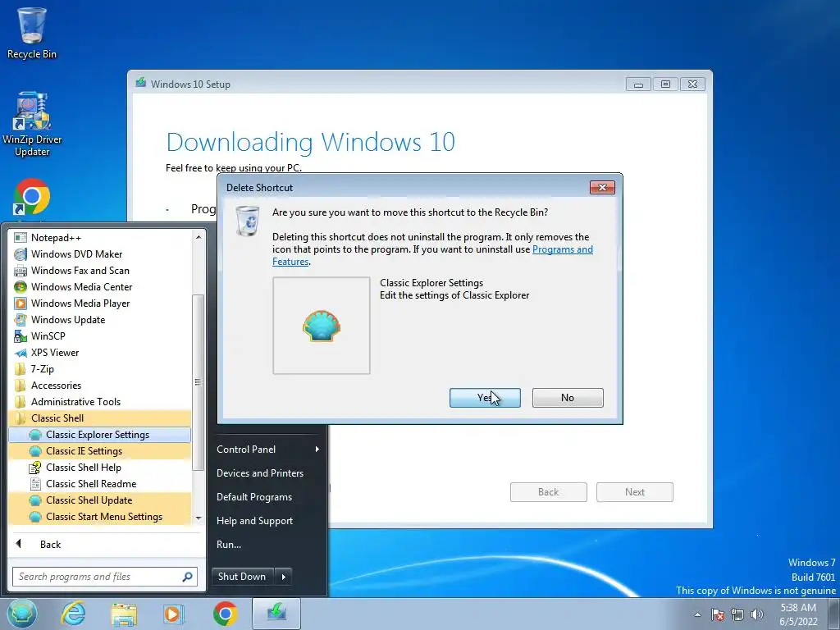
Task: Click the start menu scrollbar thumb
Action: (x=199, y=382)
